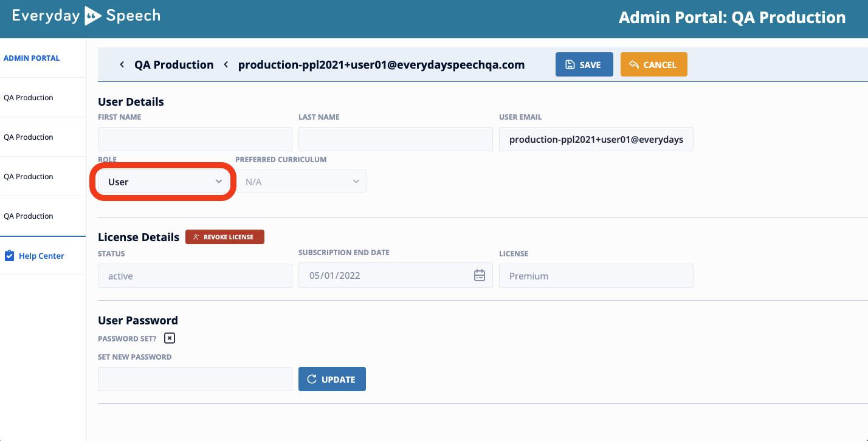Toggle the Password Set checkbox

(x=170, y=338)
